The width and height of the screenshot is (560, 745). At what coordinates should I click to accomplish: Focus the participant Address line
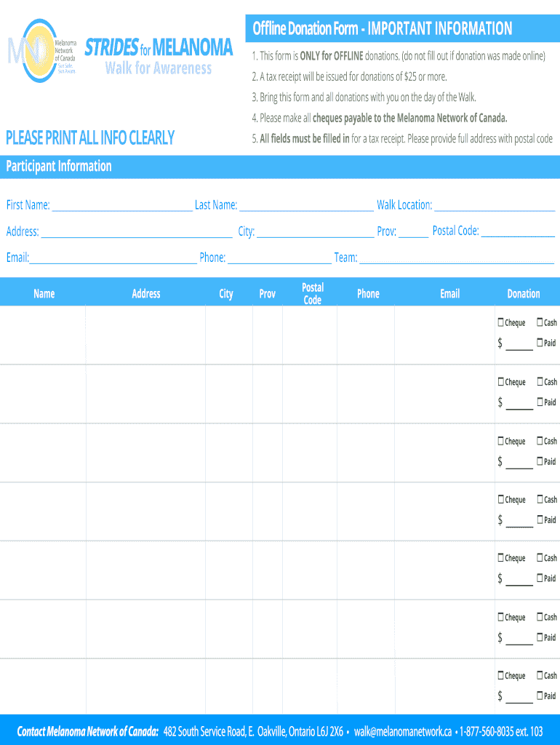coord(137,232)
